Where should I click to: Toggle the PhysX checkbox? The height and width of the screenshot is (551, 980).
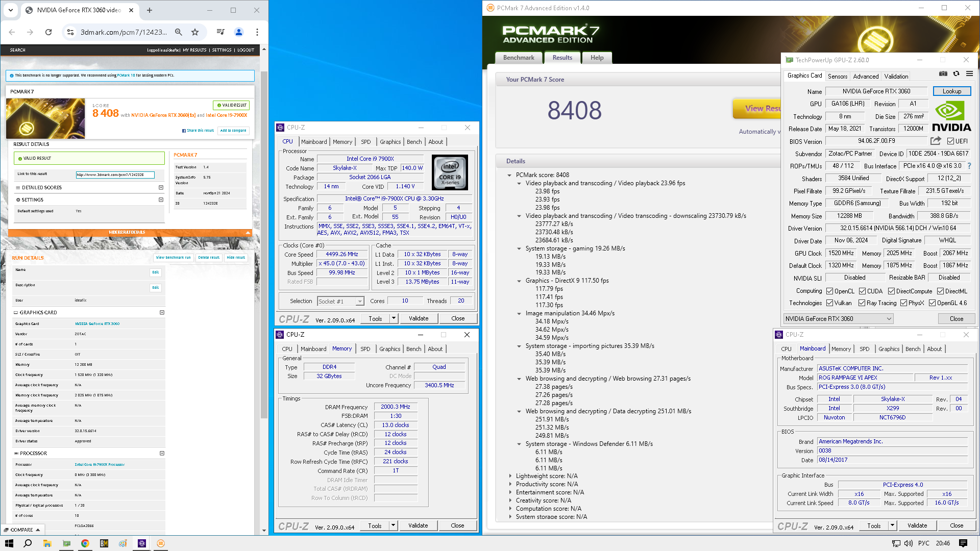(903, 303)
